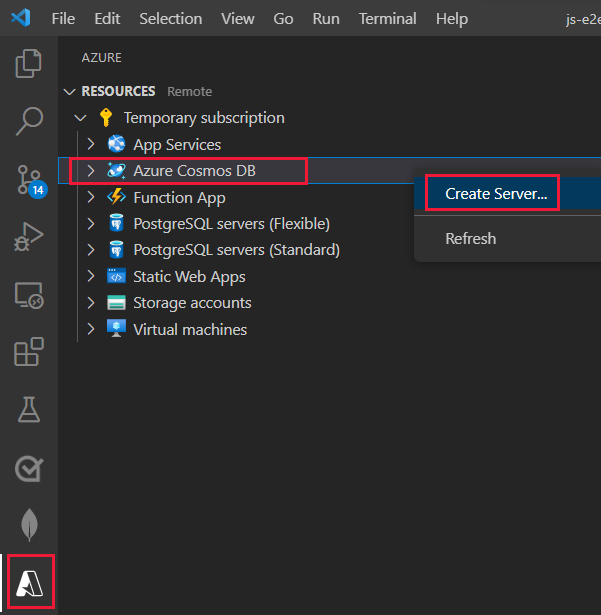Select the Storage accounts label
This screenshot has height=615, width=601.
[x=192, y=303]
